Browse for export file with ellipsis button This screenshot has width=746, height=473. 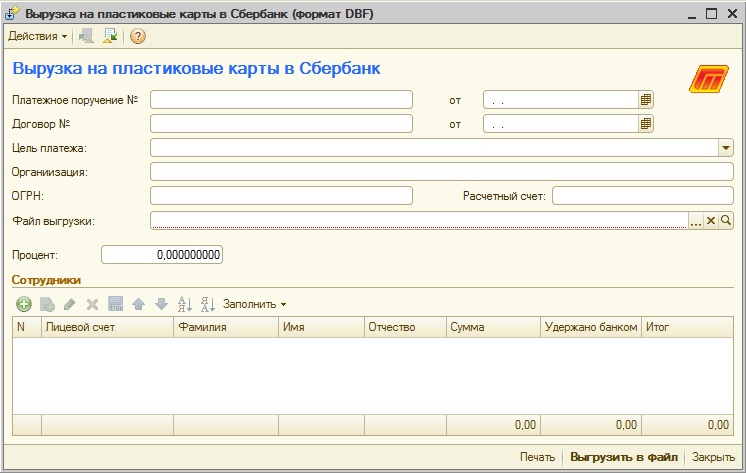[x=696, y=221]
